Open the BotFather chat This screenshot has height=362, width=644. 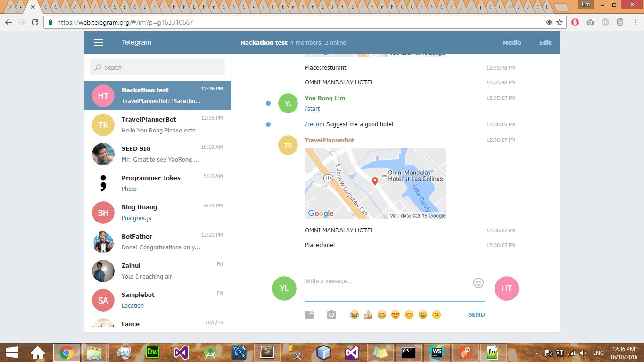click(x=158, y=242)
